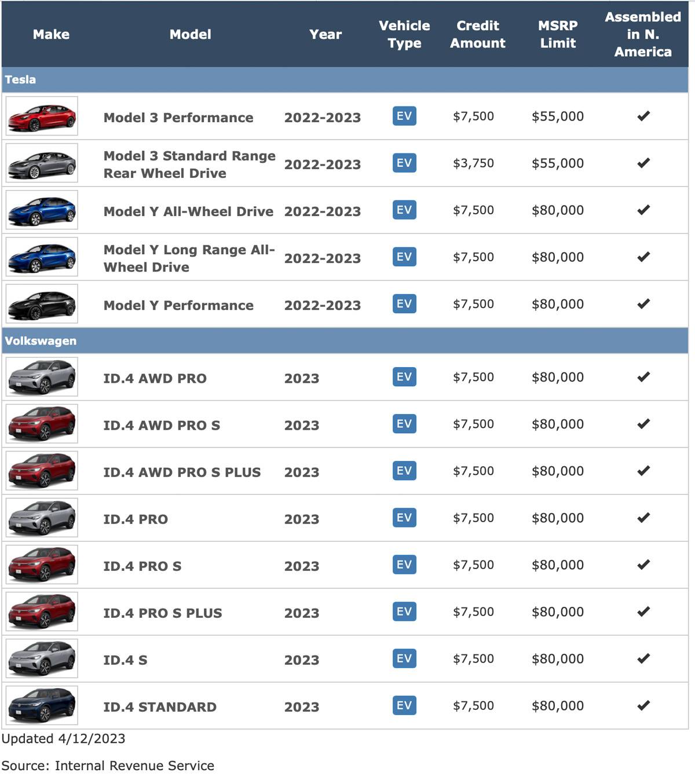Click the Assembled in N. America header
Viewport: 695px width, 784px height.
tap(643, 34)
